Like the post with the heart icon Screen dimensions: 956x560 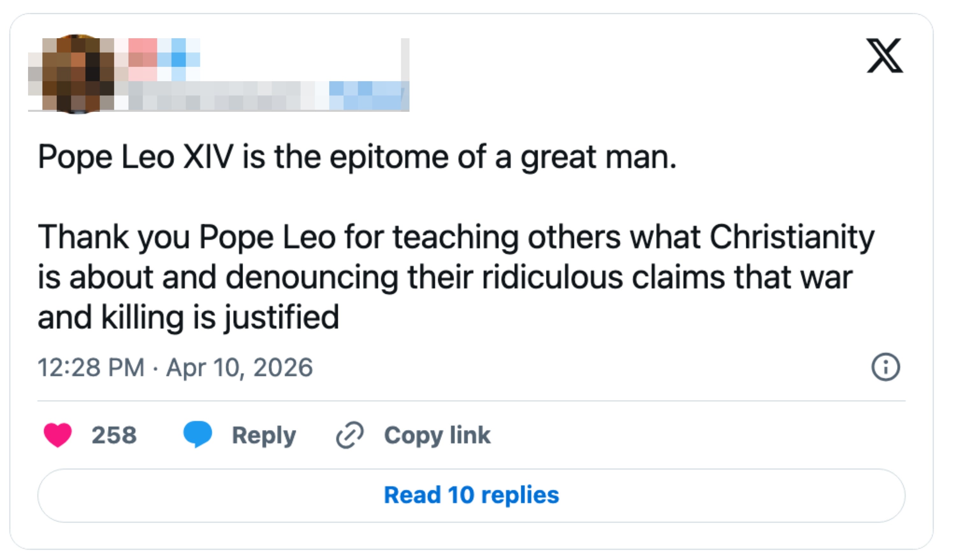pos(58,434)
